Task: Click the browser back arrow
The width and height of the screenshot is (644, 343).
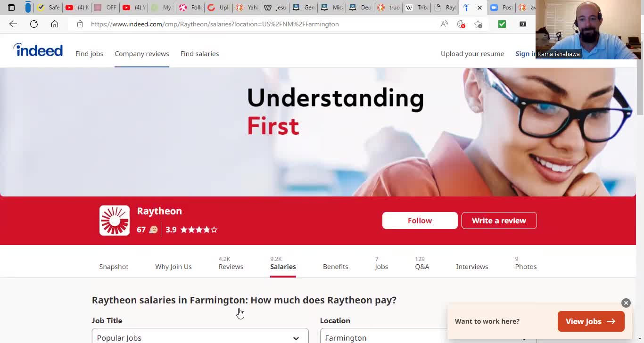Action: click(13, 24)
